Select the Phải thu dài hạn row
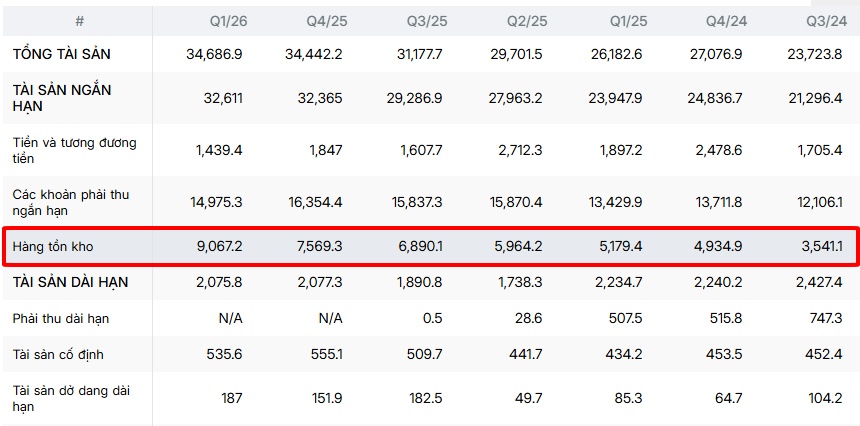The image size is (860, 426). (x=430, y=319)
